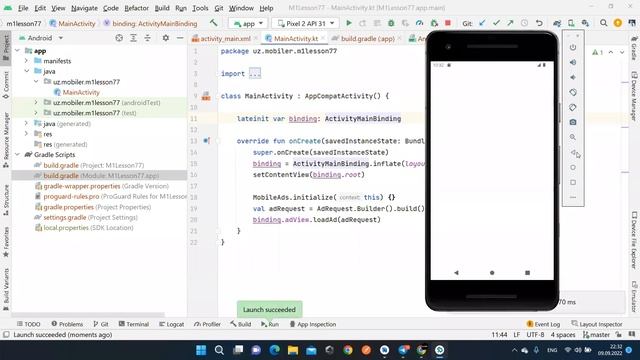Click Git commit checkmark icon
This screenshot has width=640, height=360.
pyautogui.click(x=496, y=23)
